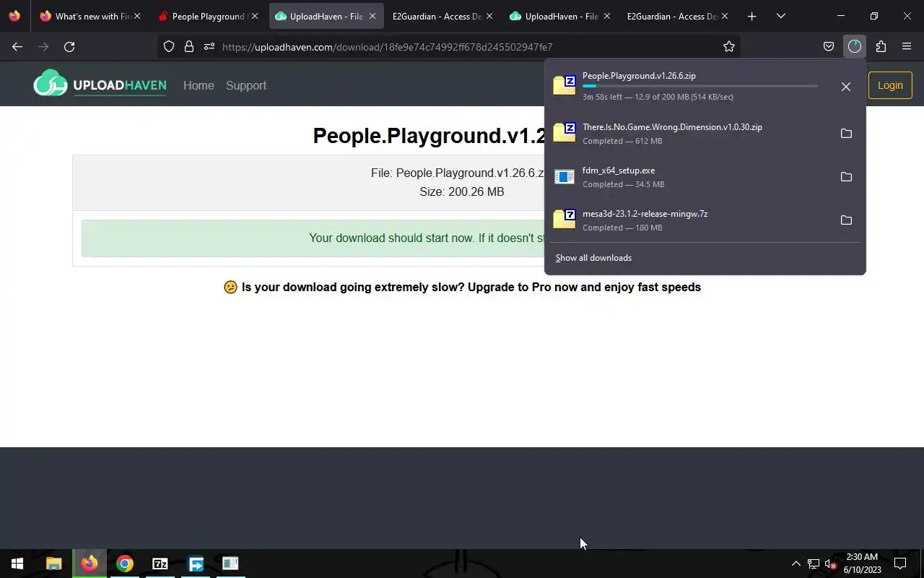Toggle the Downloads panel toolbar button
This screenshot has height=578, width=924.
click(x=855, y=46)
